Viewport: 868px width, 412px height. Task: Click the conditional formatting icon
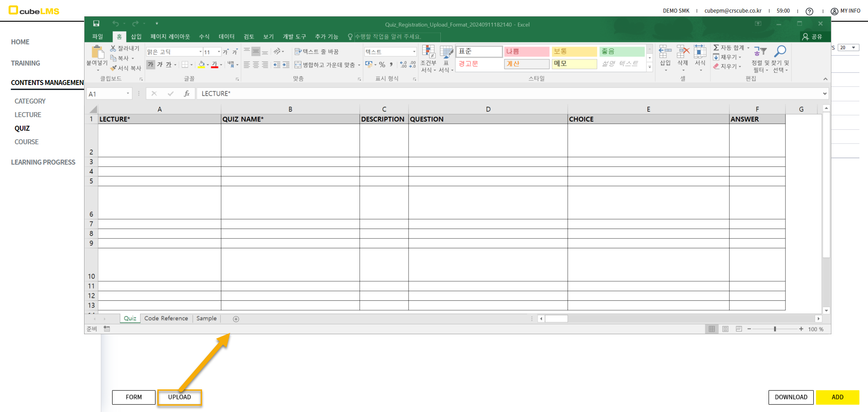[x=428, y=52]
